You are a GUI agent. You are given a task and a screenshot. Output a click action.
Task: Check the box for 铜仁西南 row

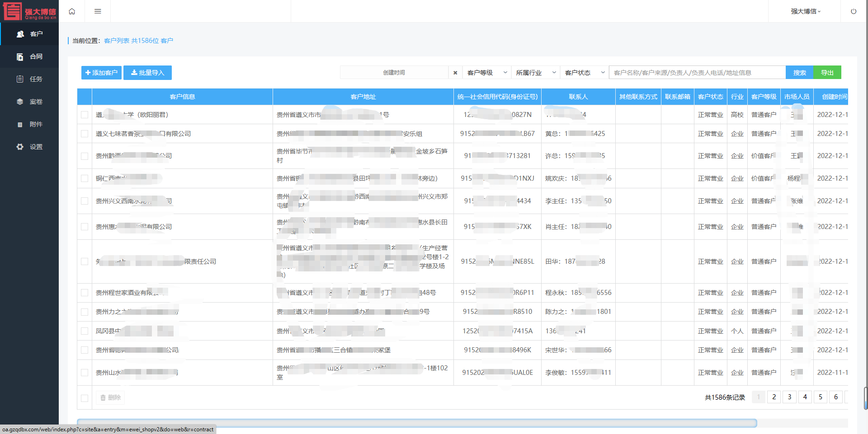85,178
